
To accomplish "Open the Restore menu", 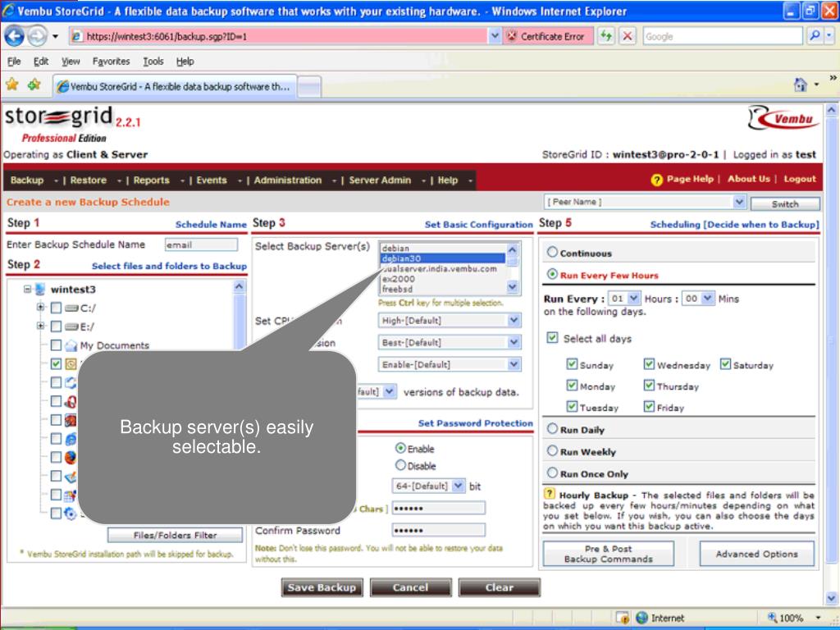I will [89, 180].
